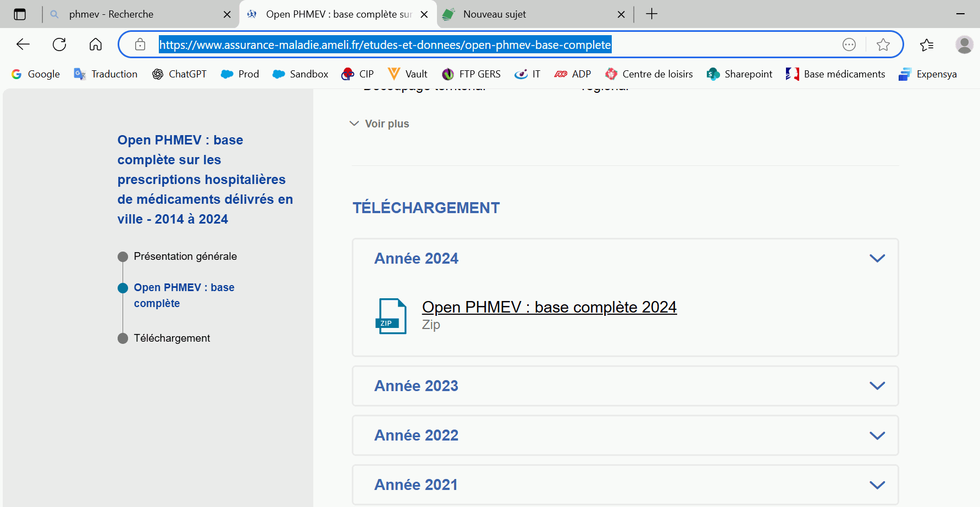980x507 pixels.
Task: Go to browser home page icon
Action: pyautogui.click(x=96, y=44)
